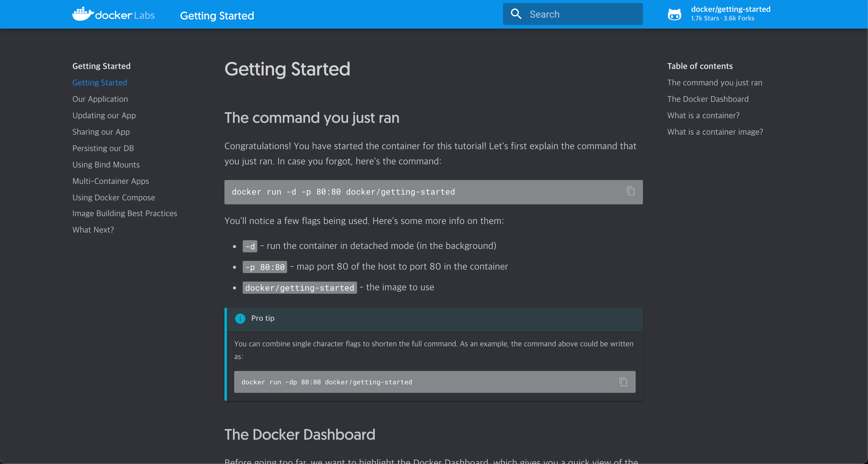Copy the docker run -dp command

pyautogui.click(x=623, y=382)
